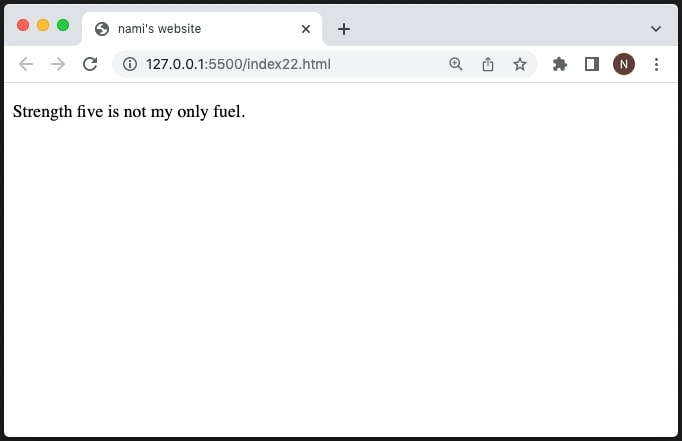Click the green fullscreen window button
682x441 pixels.
63,25
